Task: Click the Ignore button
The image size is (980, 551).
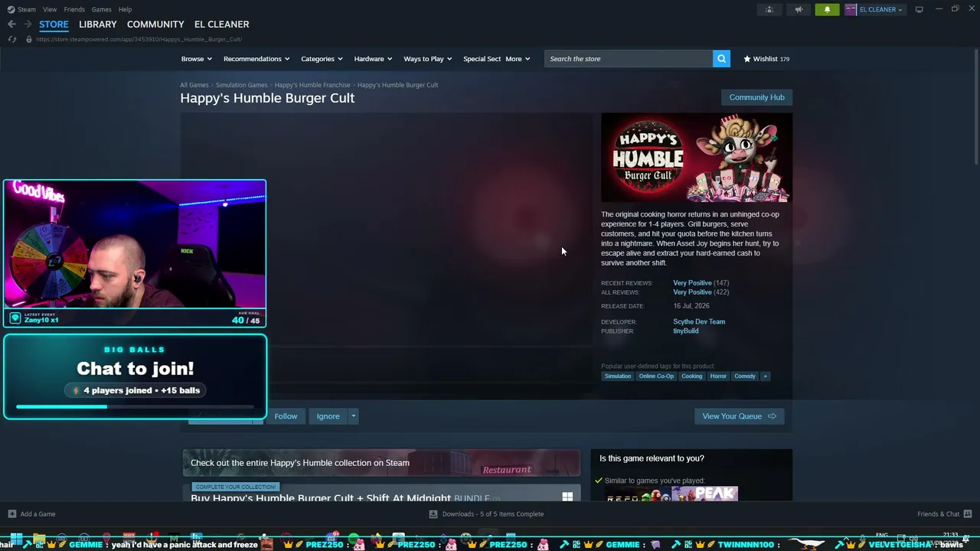Action: tap(328, 416)
